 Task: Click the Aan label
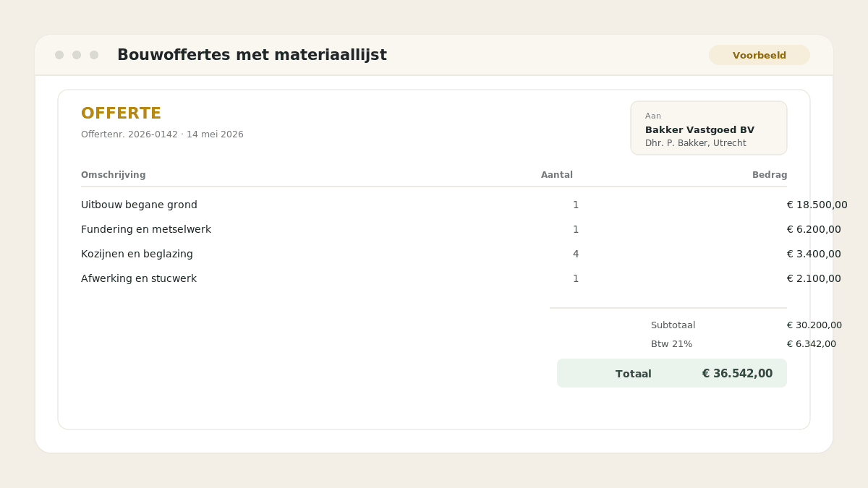[x=653, y=116]
